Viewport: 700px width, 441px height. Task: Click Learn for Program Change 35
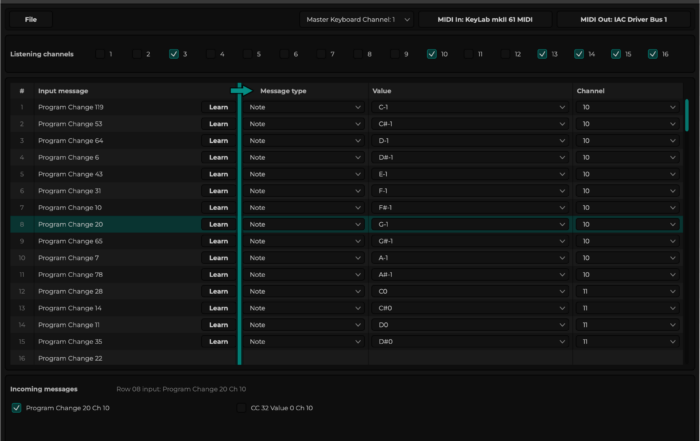tap(218, 341)
